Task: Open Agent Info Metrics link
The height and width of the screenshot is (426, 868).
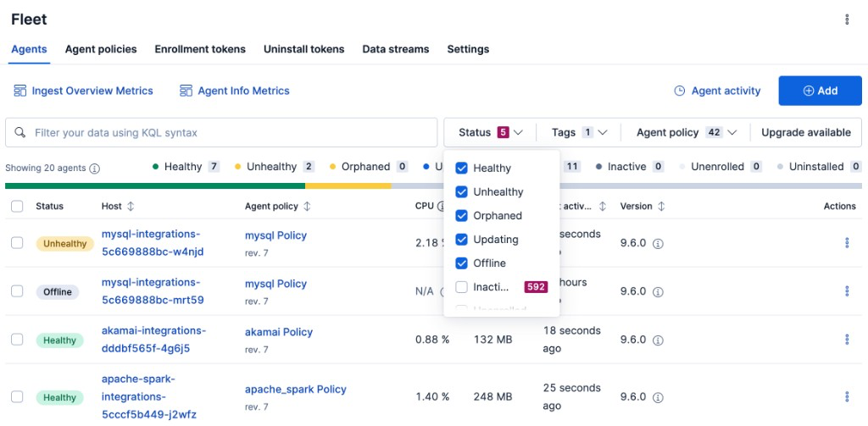Action: click(243, 91)
